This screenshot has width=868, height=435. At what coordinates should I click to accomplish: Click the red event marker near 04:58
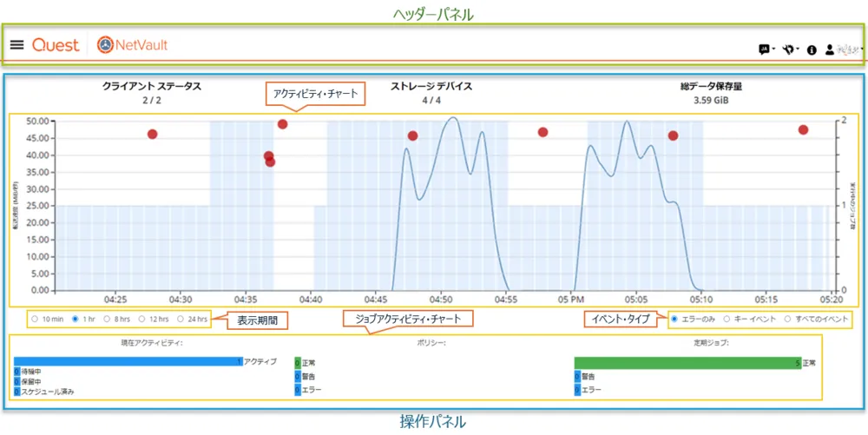pyautogui.click(x=543, y=132)
